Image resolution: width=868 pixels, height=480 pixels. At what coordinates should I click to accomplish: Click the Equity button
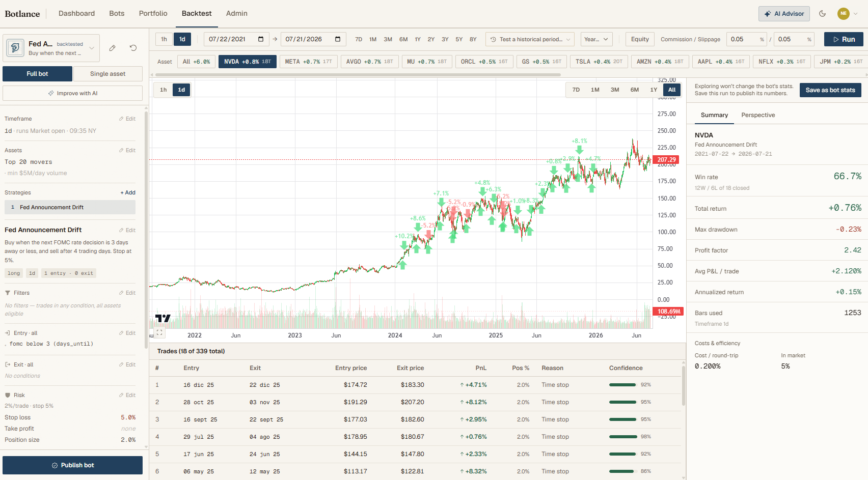click(640, 39)
